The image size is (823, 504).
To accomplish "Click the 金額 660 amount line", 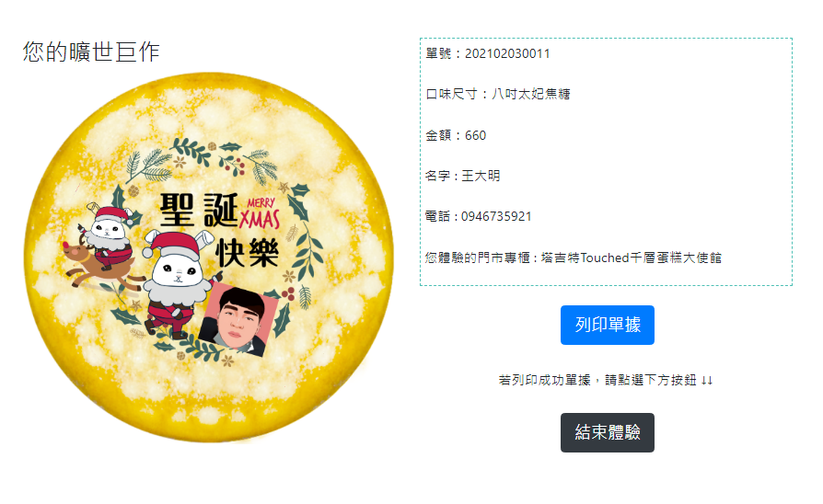I will click(456, 135).
